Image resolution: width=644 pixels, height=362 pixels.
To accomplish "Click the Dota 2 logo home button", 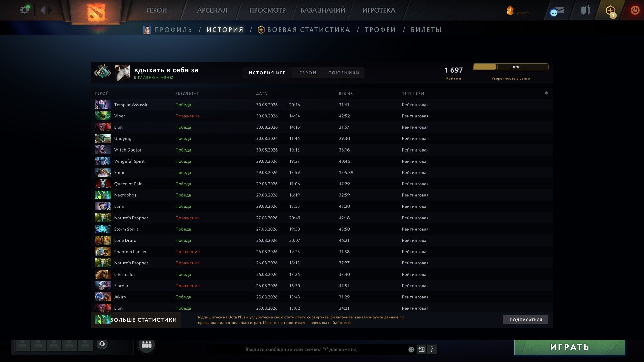I will (96, 12).
